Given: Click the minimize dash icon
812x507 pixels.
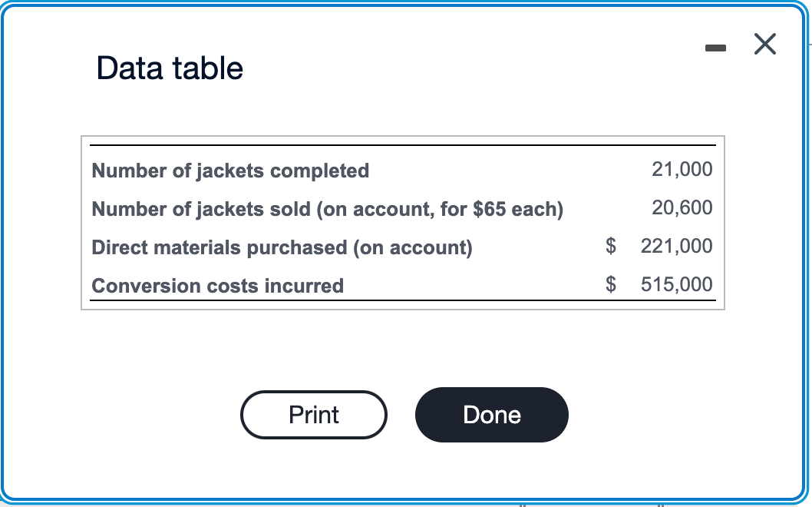Looking at the screenshot, I should click(716, 47).
